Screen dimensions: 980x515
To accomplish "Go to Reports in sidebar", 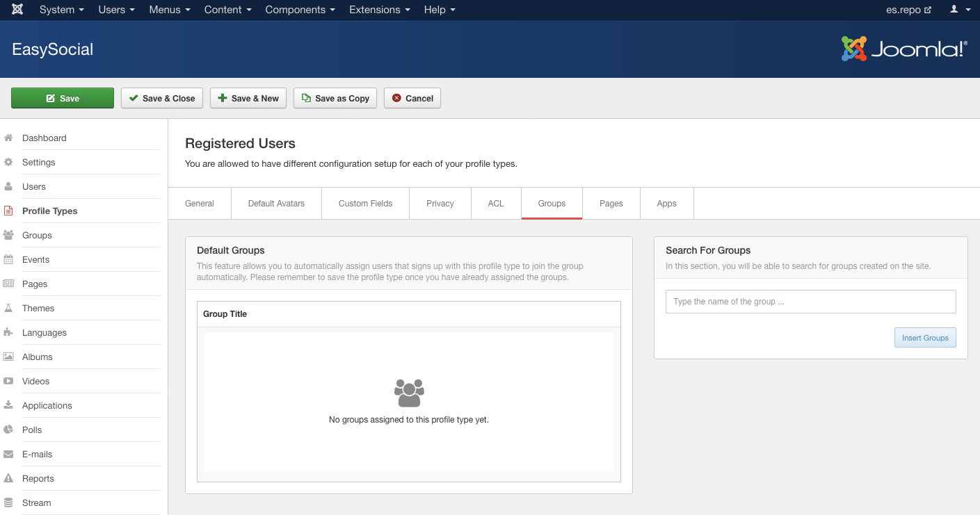I will point(38,478).
